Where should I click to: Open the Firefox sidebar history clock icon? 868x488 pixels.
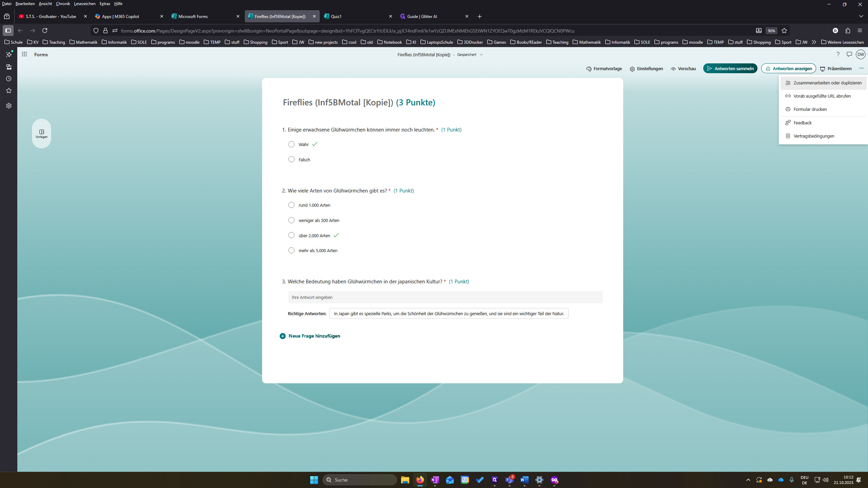pyautogui.click(x=9, y=79)
